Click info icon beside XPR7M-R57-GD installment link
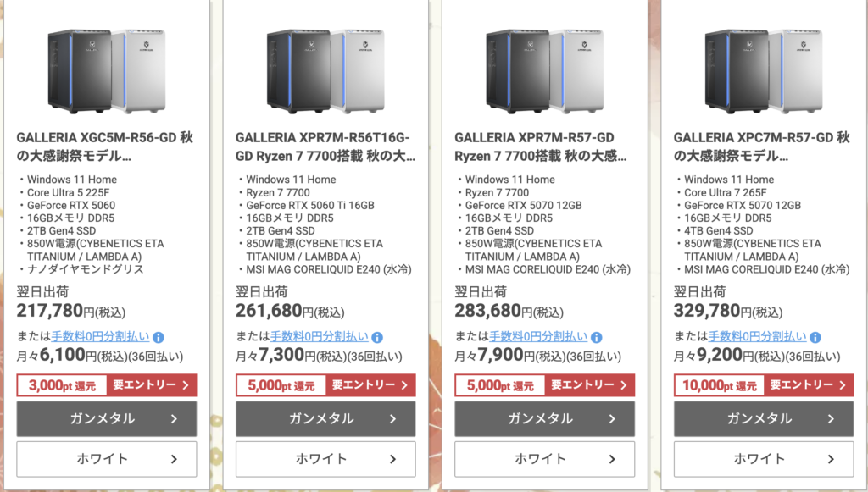This screenshot has height=492, width=868. [x=597, y=337]
